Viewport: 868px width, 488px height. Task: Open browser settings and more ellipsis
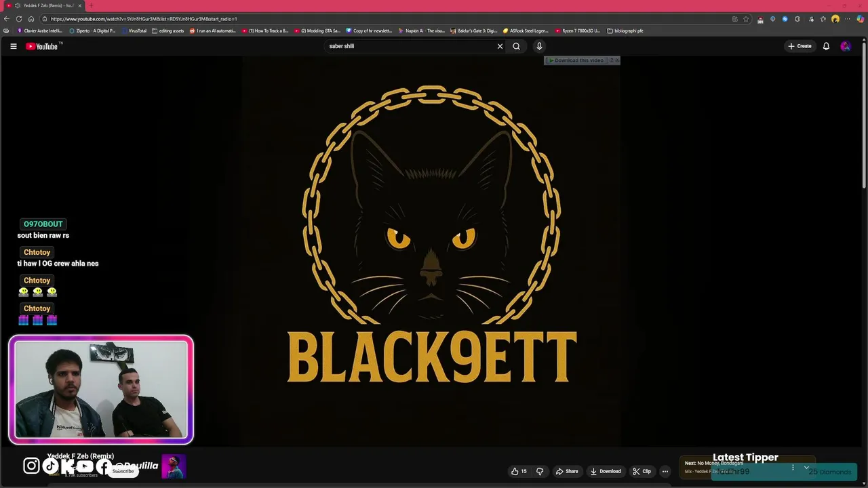(x=848, y=19)
